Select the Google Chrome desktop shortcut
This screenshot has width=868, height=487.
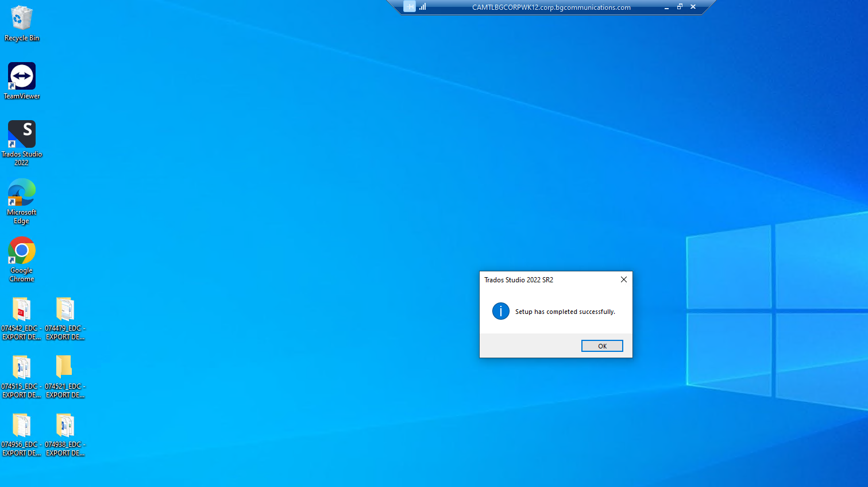click(x=21, y=259)
